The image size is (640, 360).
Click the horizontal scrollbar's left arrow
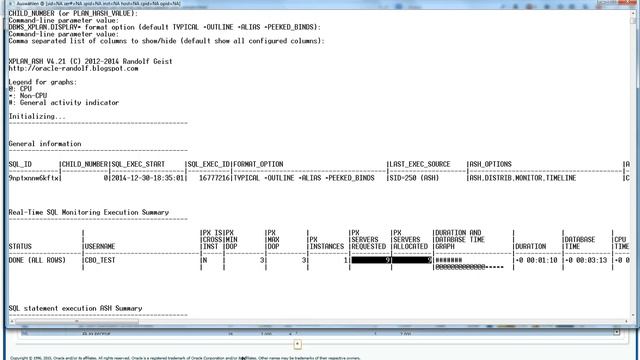pyautogui.click(x=11, y=322)
